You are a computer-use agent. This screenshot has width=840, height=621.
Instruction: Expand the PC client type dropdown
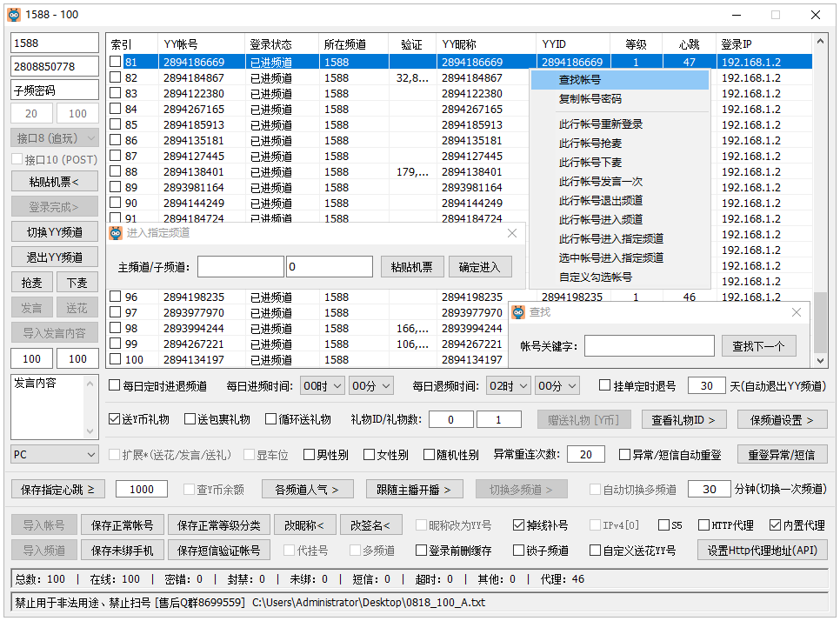55,454
